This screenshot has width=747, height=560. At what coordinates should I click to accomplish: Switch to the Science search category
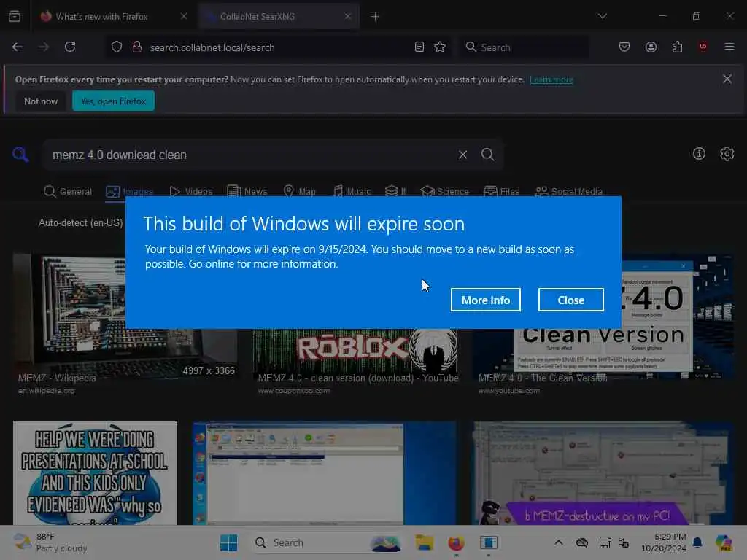pos(444,192)
